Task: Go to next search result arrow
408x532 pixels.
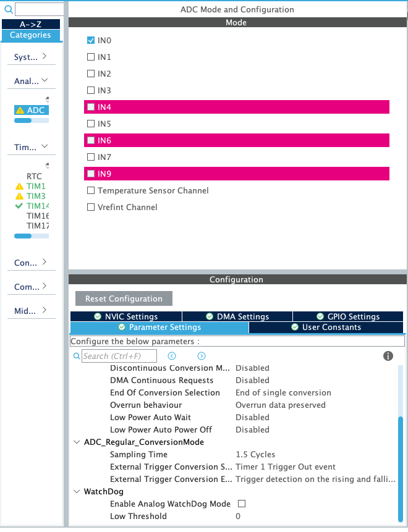Action: coord(202,356)
